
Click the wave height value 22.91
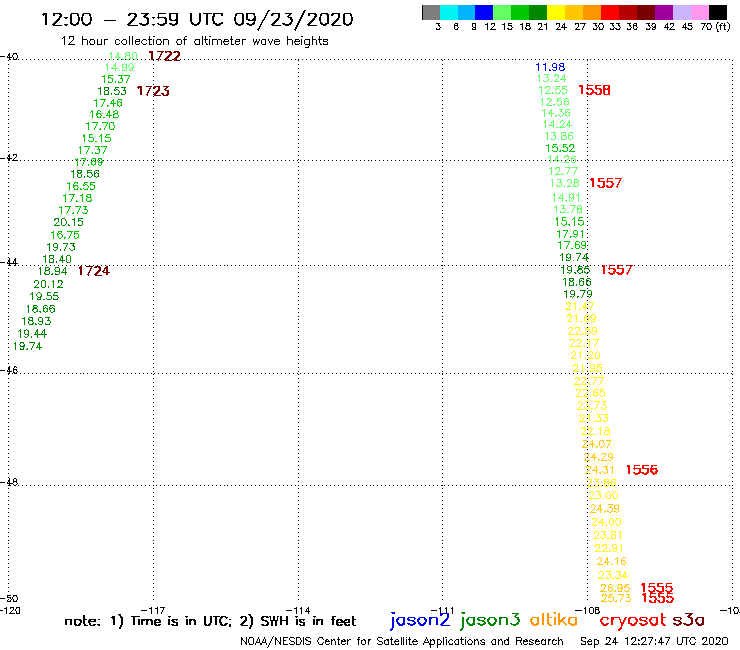tap(609, 548)
